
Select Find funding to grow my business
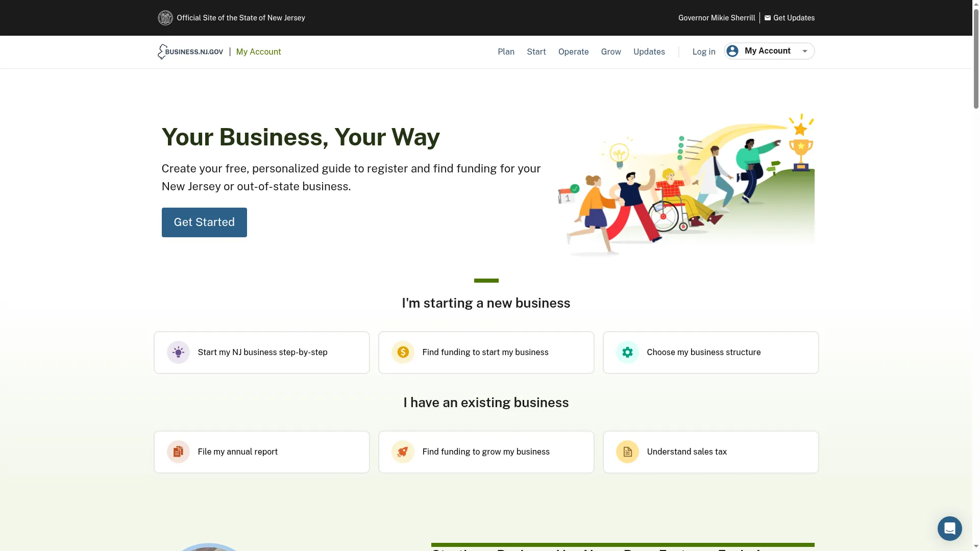[486, 452]
